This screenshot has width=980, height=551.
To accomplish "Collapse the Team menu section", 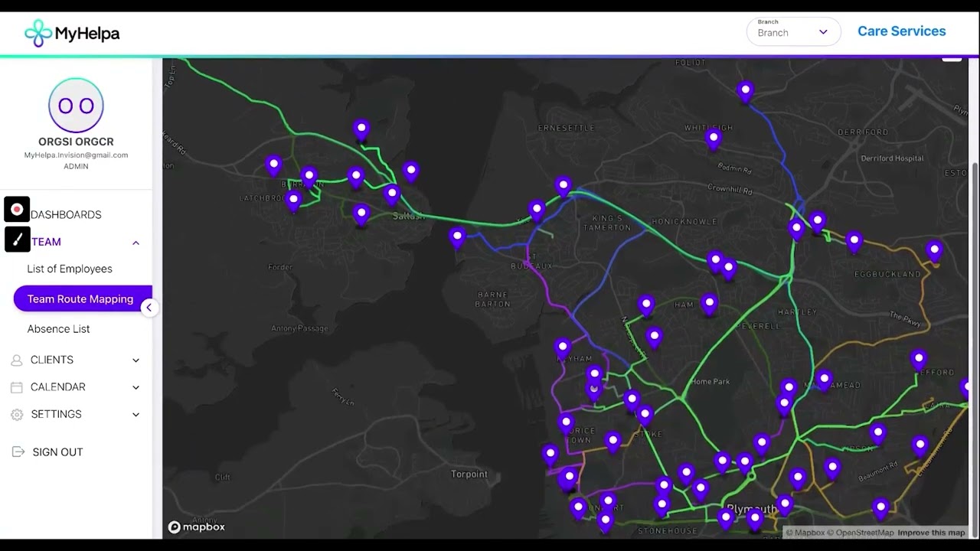I will tap(136, 243).
